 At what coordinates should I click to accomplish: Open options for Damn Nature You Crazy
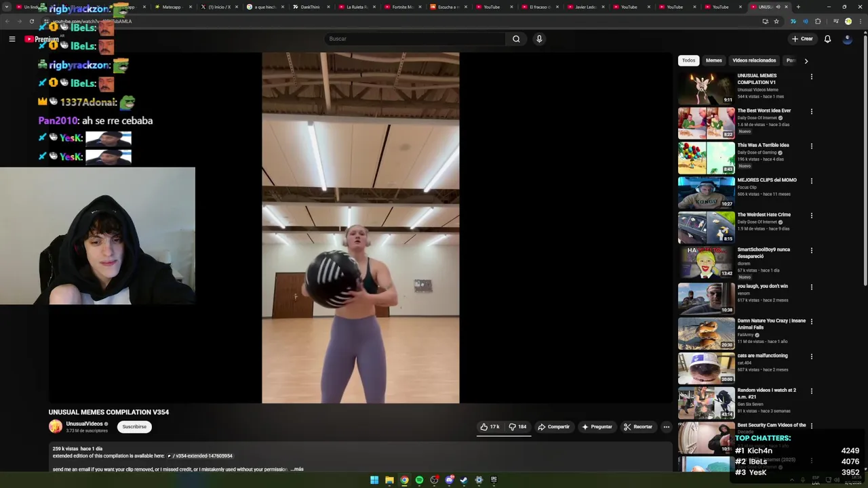click(811, 322)
